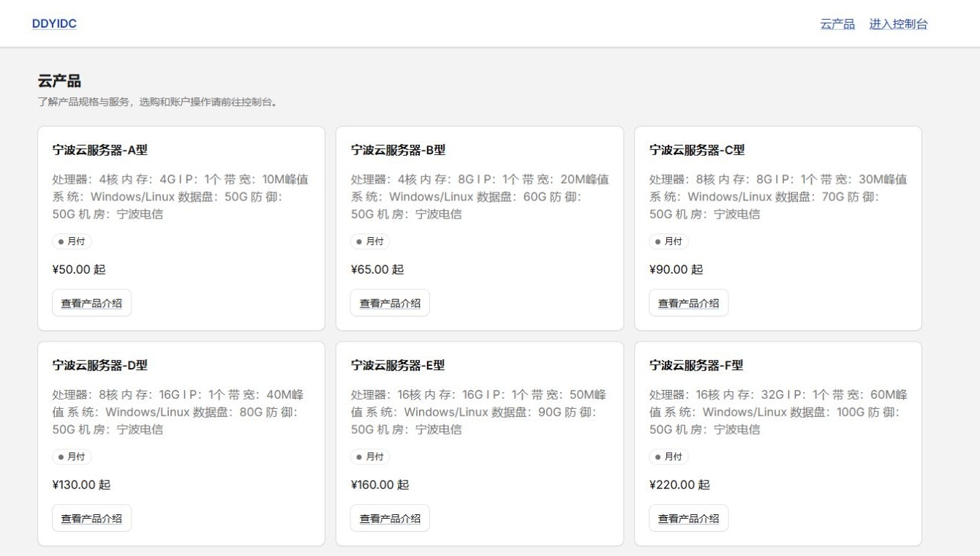This screenshot has height=556, width=980.
Task: Click the C型 specs with 30M峰值
Action: pos(778,197)
